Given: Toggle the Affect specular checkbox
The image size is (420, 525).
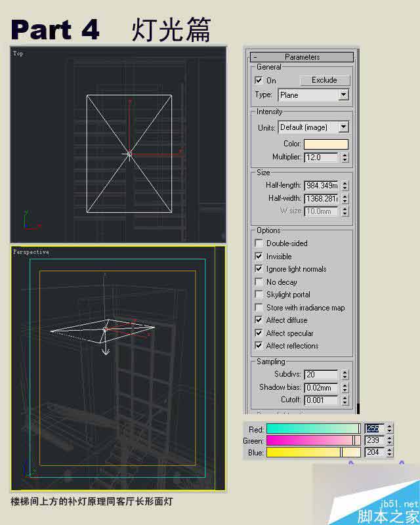Looking at the screenshot, I should [259, 333].
